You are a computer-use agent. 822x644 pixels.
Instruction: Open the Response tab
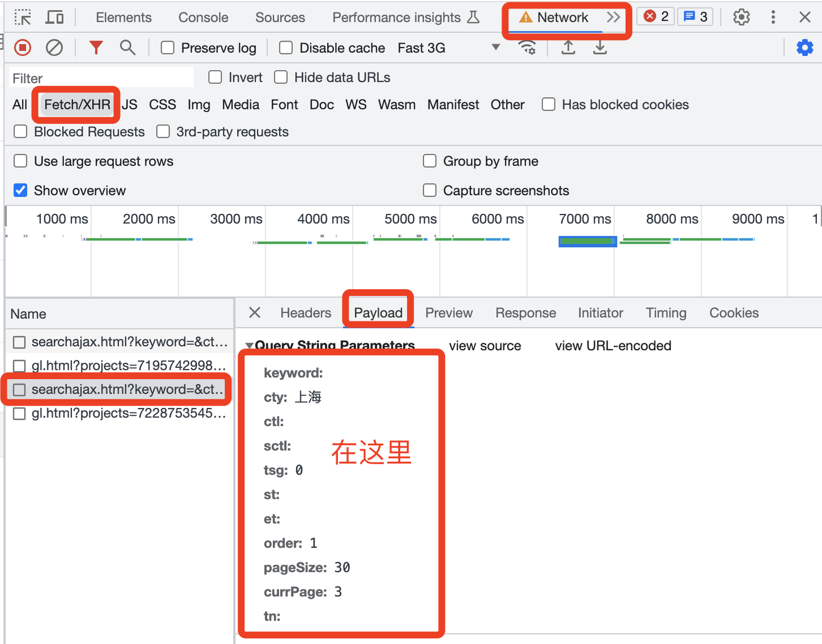526,313
